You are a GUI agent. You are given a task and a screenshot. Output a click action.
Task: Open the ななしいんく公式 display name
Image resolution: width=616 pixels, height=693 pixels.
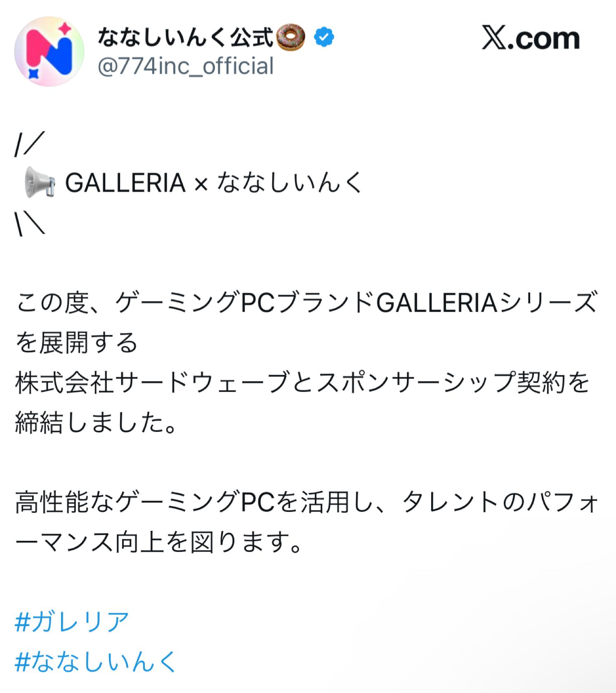[x=185, y=38]
